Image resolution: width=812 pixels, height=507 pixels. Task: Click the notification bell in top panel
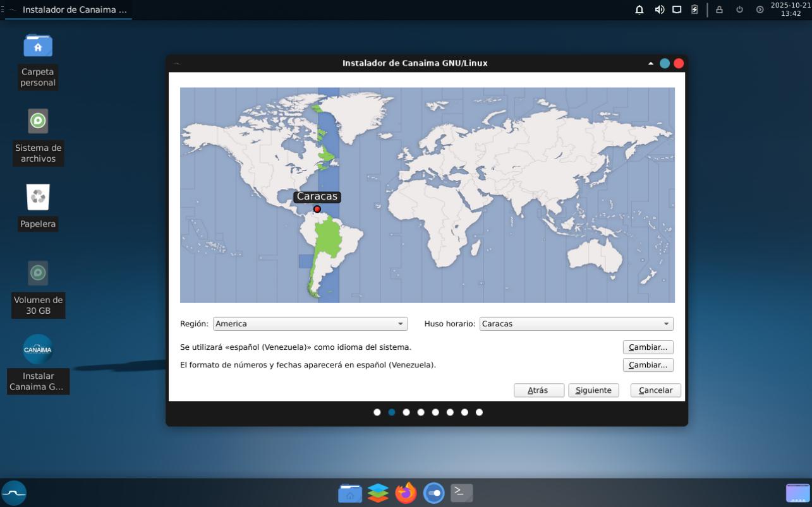tap(639, 9)
